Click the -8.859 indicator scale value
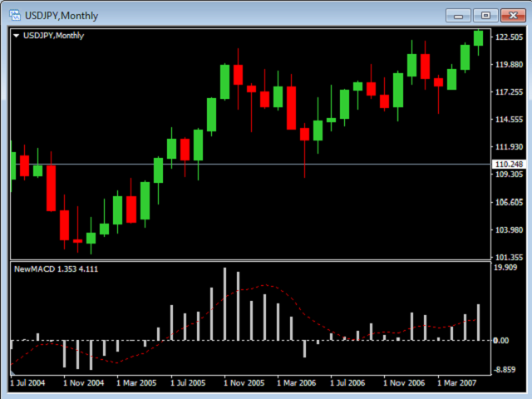Screen dimensions: 532x399 pos(505,369)
